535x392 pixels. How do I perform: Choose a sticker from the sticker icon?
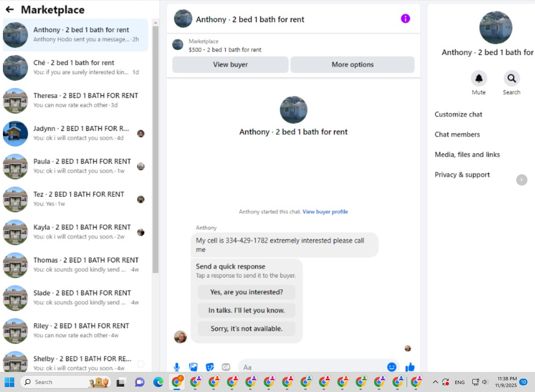tap(210, 367)
